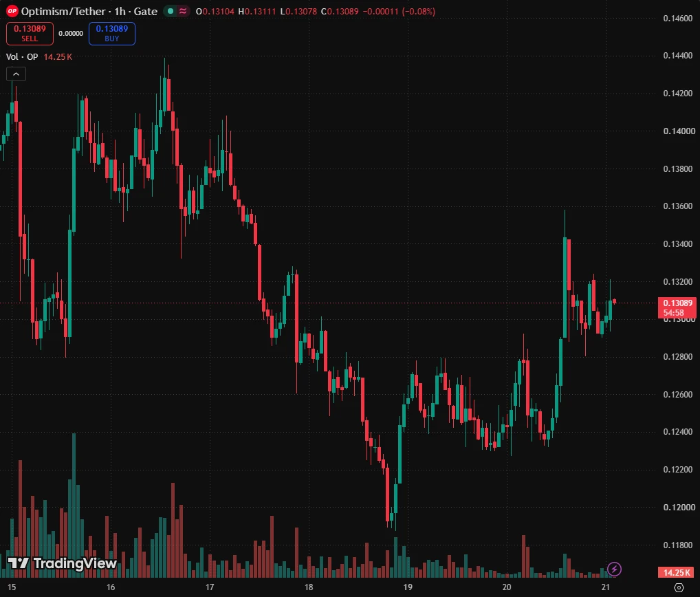Click the change value −0.00011 (−0.08%)

[399, 11]
